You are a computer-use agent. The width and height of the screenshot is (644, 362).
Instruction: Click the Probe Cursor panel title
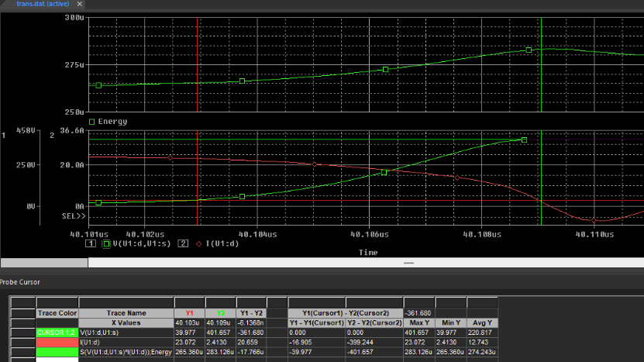(19, 282)
